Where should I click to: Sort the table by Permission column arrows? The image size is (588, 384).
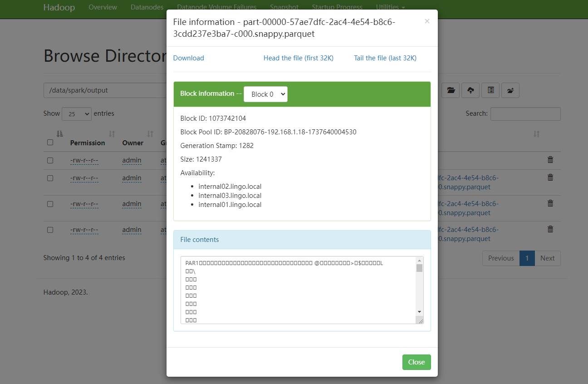112,134
